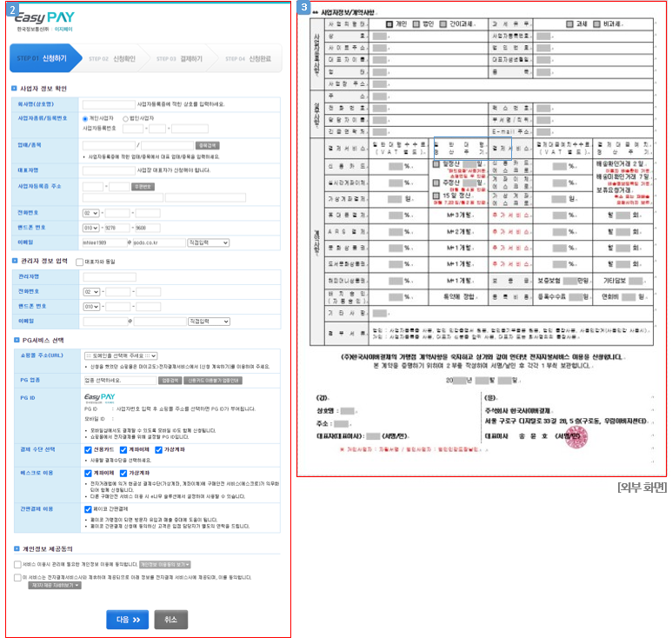Uncheck 가상계좌 in 결제 수단 선택
672x644 pixels.
158,450
